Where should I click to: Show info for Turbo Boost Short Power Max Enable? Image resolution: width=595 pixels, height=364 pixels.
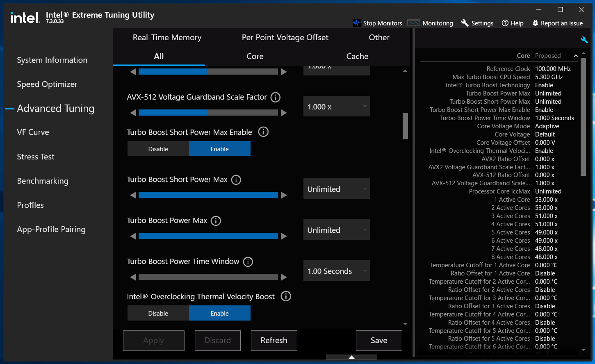coord(263,132)
